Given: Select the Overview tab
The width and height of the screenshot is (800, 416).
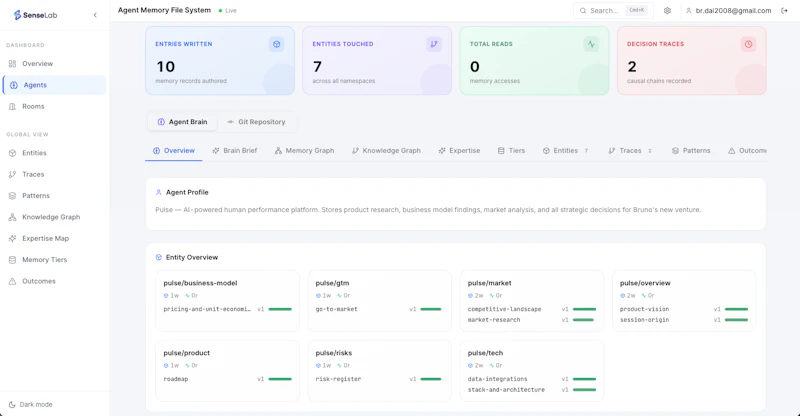Looking at the screenshot, I should click(x=173, y=151).
